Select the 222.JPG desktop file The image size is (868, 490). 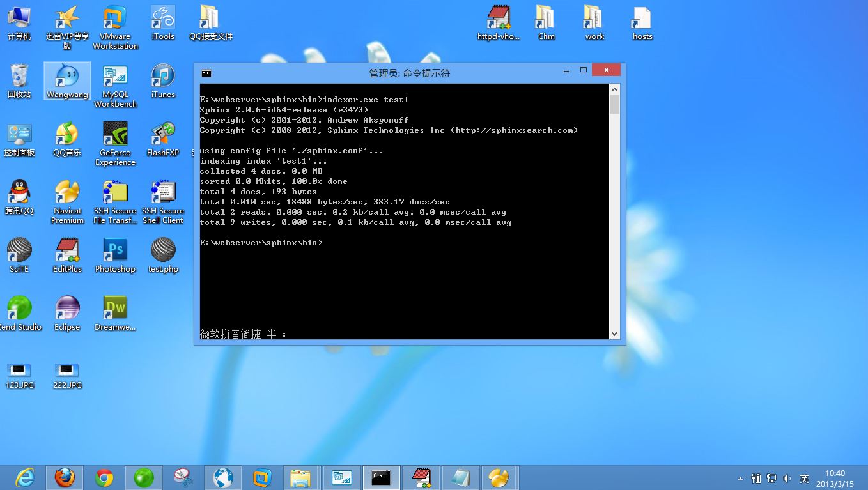(67, 375)
